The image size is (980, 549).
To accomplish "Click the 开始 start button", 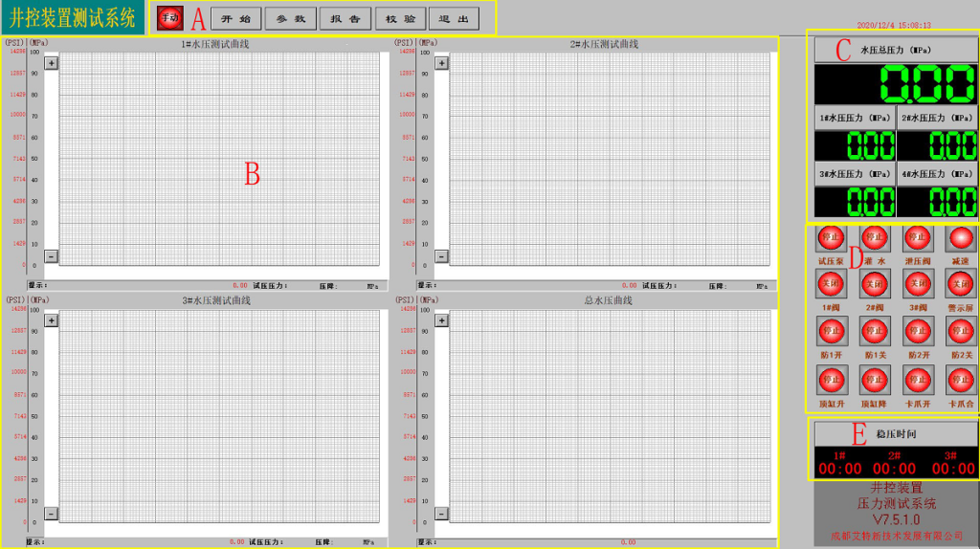I will (234, 18).
